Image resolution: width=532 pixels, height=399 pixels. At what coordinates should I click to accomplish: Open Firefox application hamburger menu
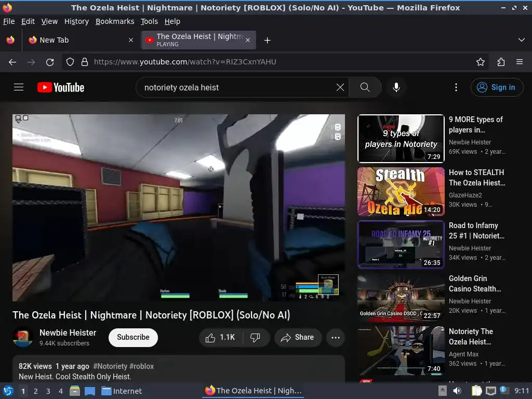[520, 62]
